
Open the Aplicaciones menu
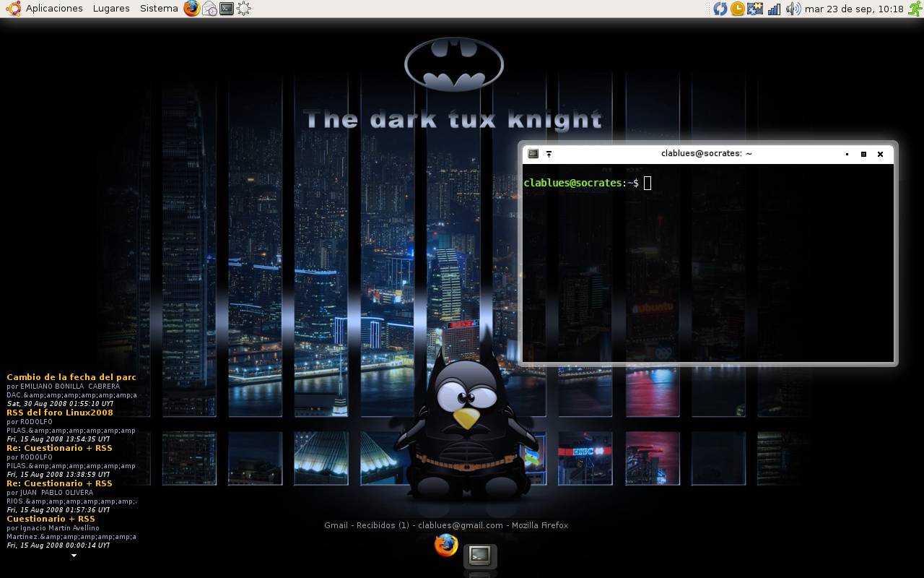(x=54, y=9)
